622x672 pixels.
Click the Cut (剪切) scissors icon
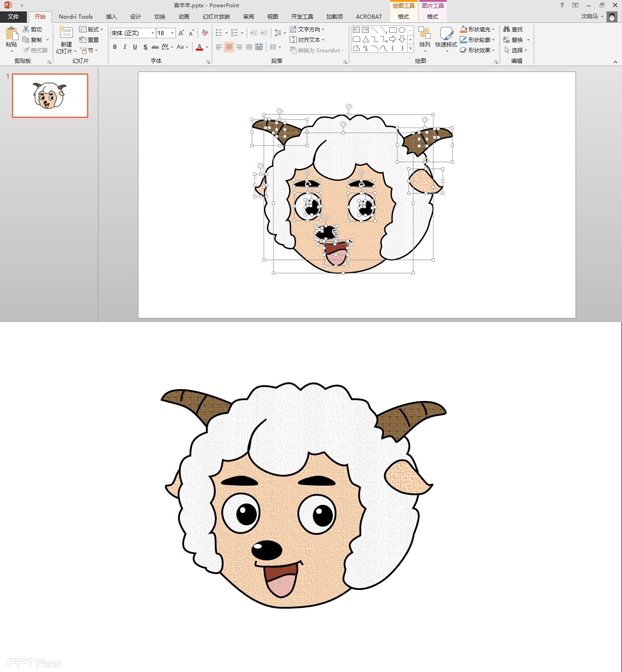[26, 29]
